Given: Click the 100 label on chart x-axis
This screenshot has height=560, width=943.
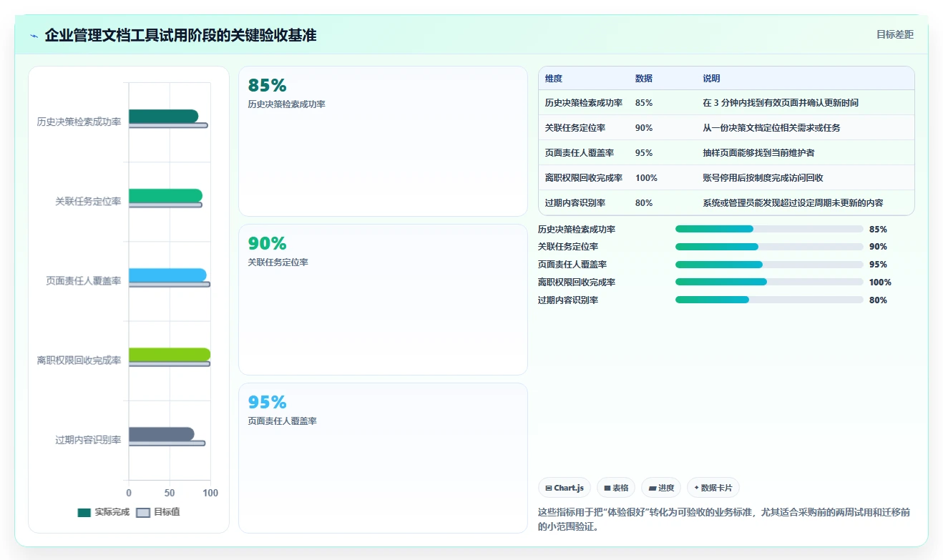Looking at the screenshot, I should pyautogui.click(x=210, y=493).
